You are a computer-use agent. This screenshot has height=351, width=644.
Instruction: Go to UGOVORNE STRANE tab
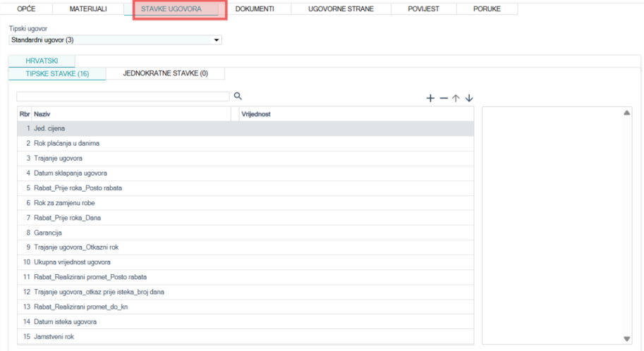(x=341, y=9)
